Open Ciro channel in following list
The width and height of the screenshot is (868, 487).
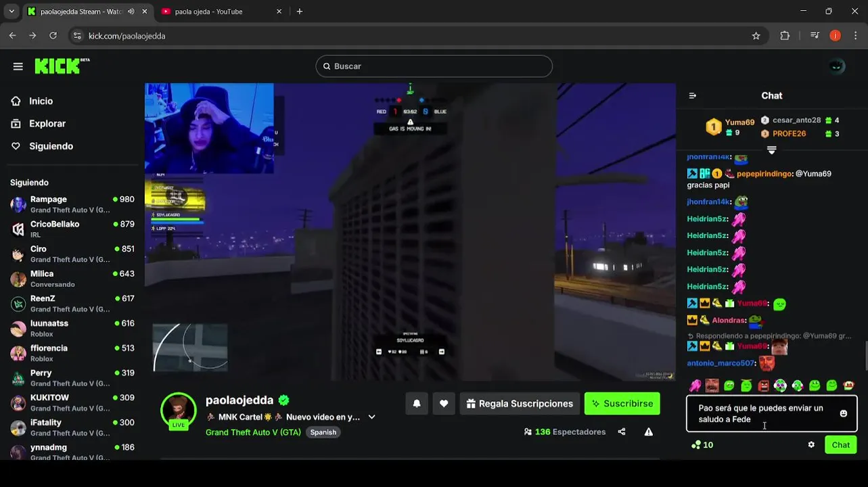[72, 254]
